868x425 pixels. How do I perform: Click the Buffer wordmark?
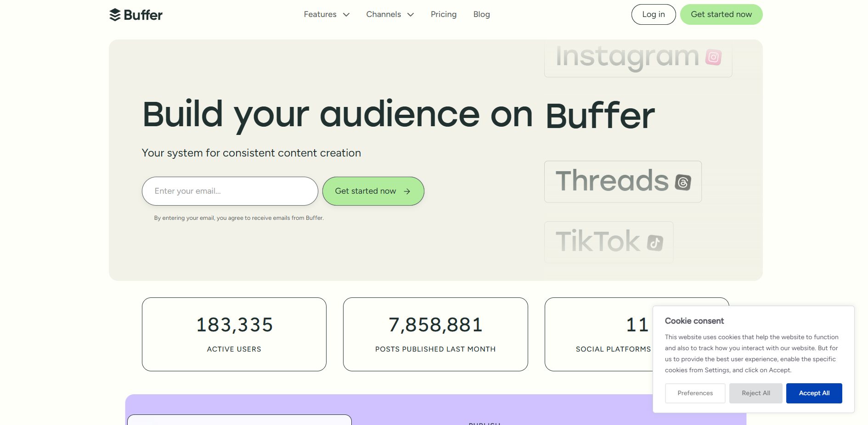(x=143, y=15)
